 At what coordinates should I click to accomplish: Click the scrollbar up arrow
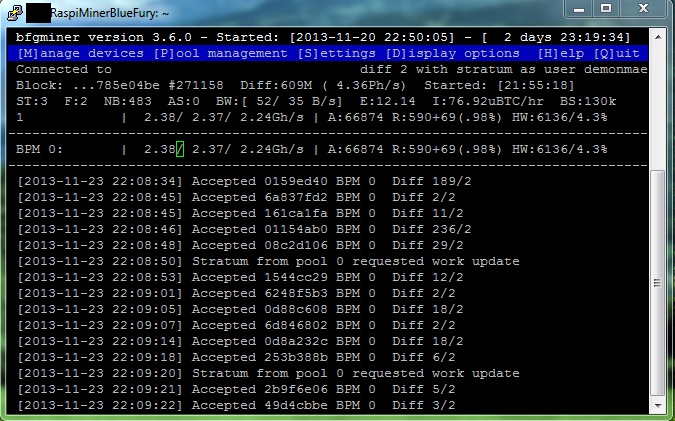pyautogui.click(x=658, y=37)
